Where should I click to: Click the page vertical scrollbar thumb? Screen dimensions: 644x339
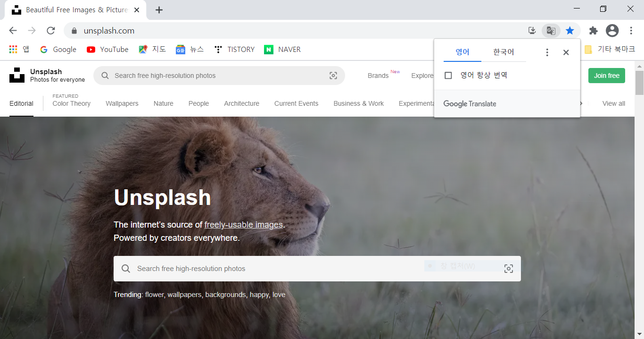(x=639, y=83)
